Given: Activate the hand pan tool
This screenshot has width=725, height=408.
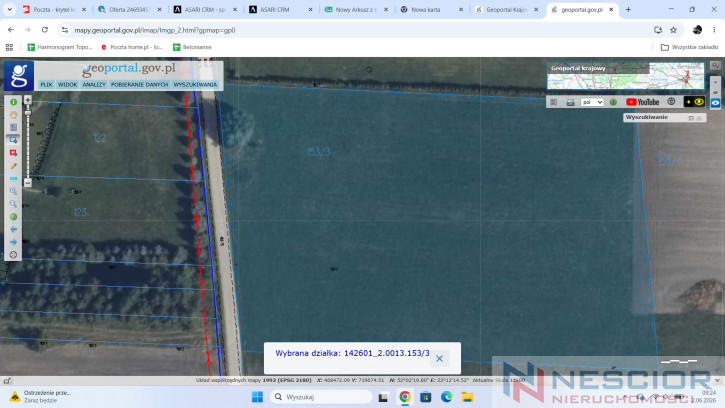Looking at the screenshot, I should pyautogui.click(x=13, y=115).
